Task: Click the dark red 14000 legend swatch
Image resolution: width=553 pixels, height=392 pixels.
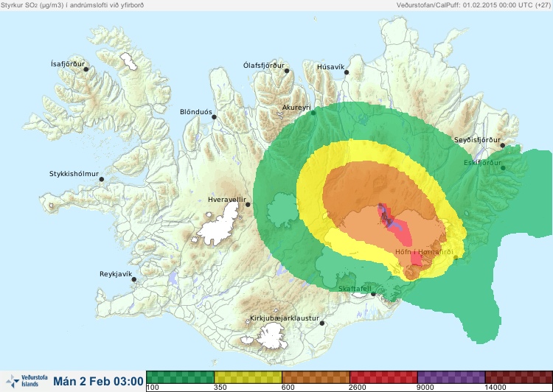Action: (519, 377)
